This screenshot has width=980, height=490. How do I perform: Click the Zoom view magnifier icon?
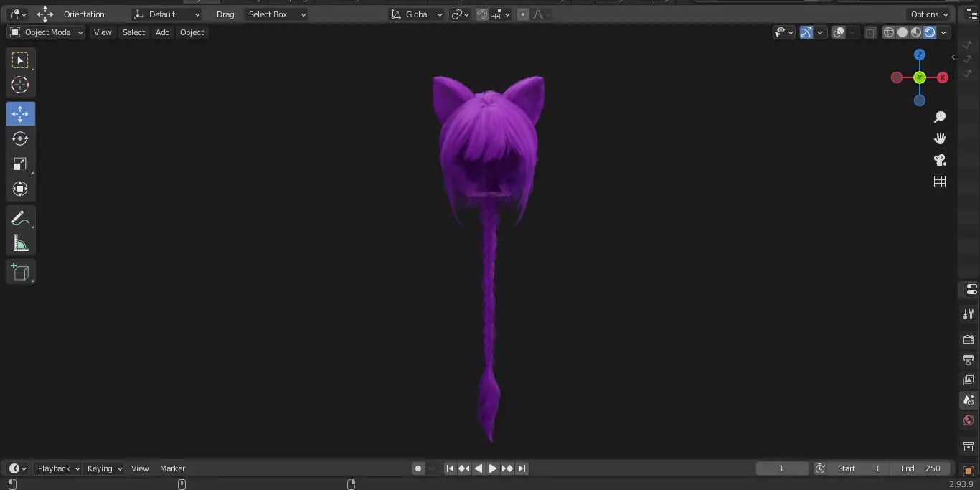pyautogui.click(x=940, y=117)
